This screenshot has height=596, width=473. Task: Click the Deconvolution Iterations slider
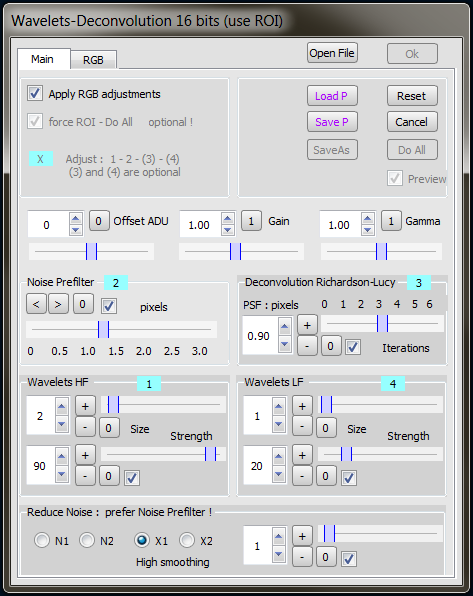[x=382, y=323]
